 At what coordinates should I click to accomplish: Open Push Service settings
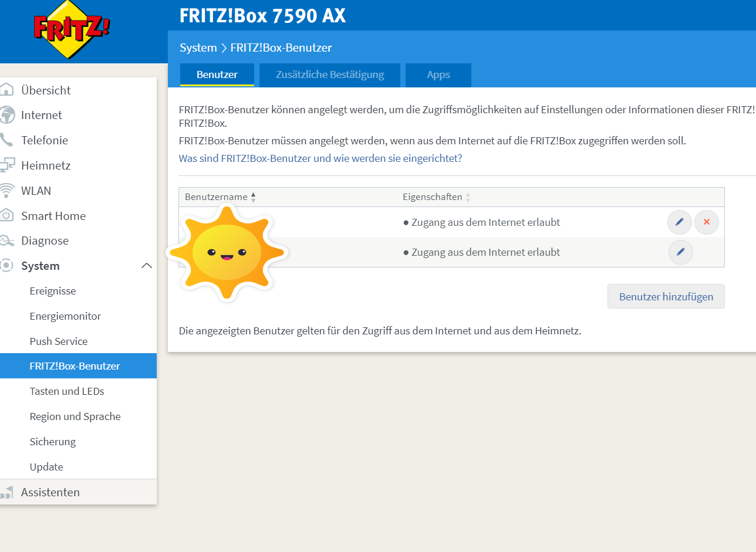click(59, 341)
